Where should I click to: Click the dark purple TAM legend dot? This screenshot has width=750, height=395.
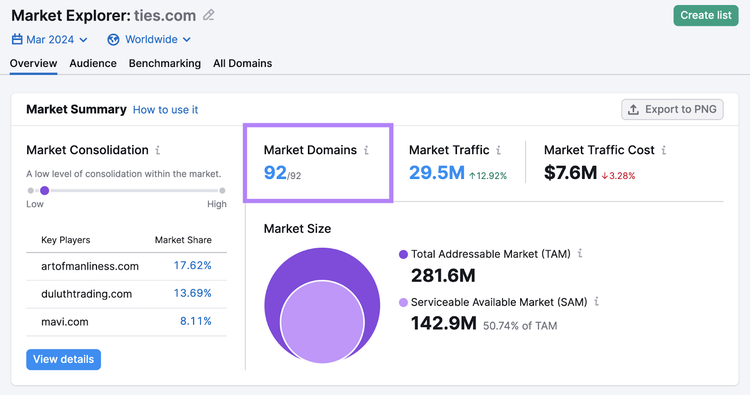tap(403, 254)
